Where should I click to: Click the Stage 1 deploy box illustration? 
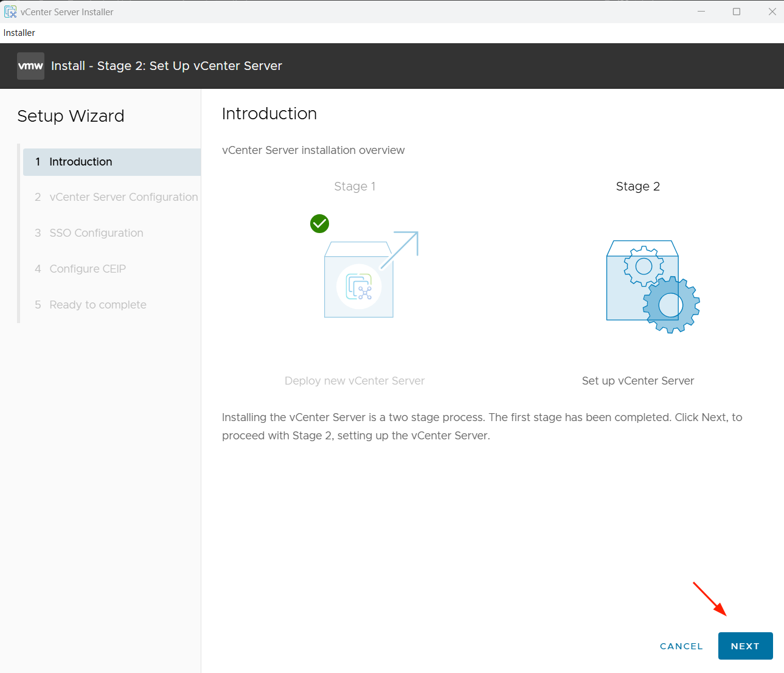point(371,274)
